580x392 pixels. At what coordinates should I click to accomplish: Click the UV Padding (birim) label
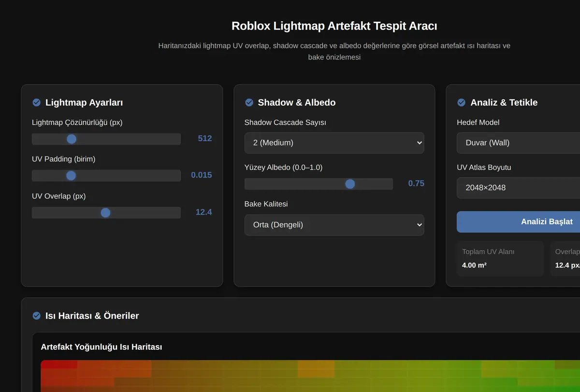pyautogui.click(x=64, y=159)
